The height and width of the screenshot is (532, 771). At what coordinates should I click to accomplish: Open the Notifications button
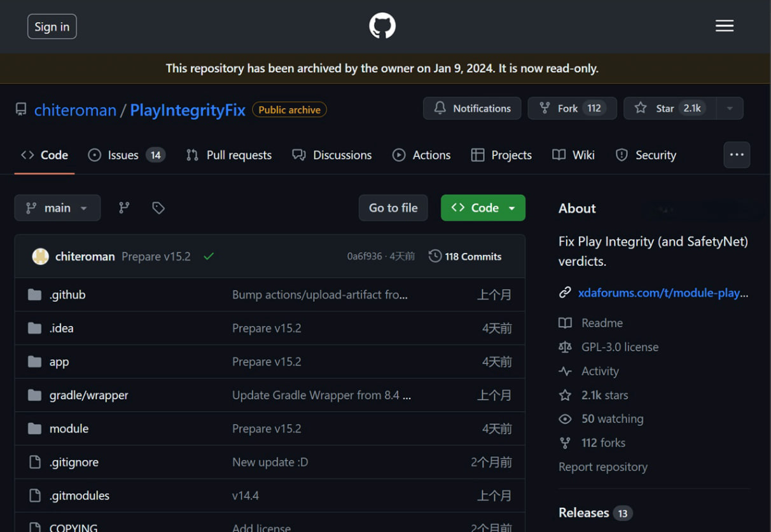tap(472, 108)
